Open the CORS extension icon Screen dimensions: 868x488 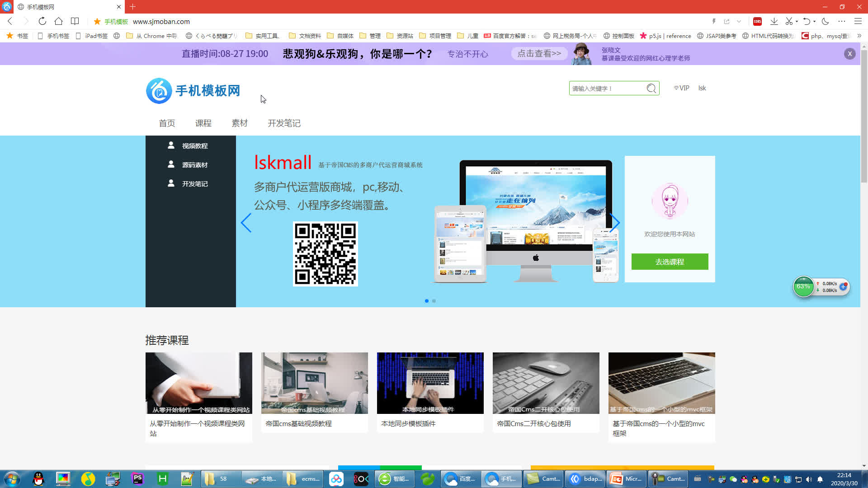coord(758,21)
